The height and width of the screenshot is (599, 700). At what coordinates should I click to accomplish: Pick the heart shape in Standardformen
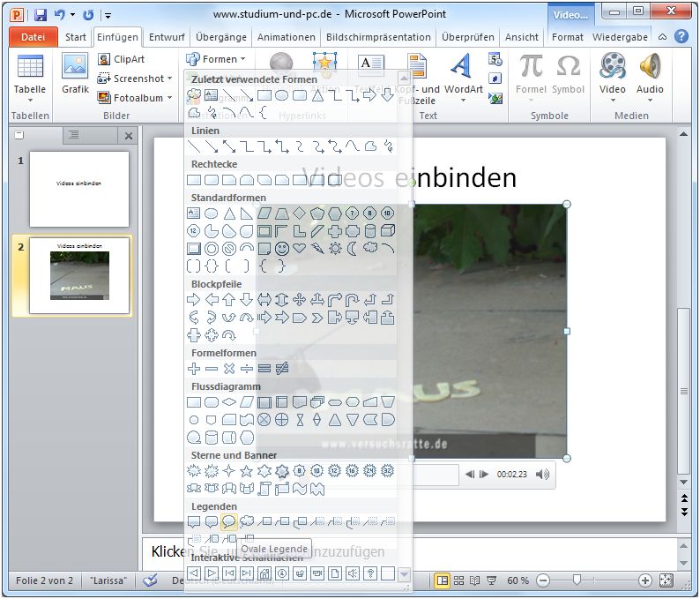tap(300, 248)
